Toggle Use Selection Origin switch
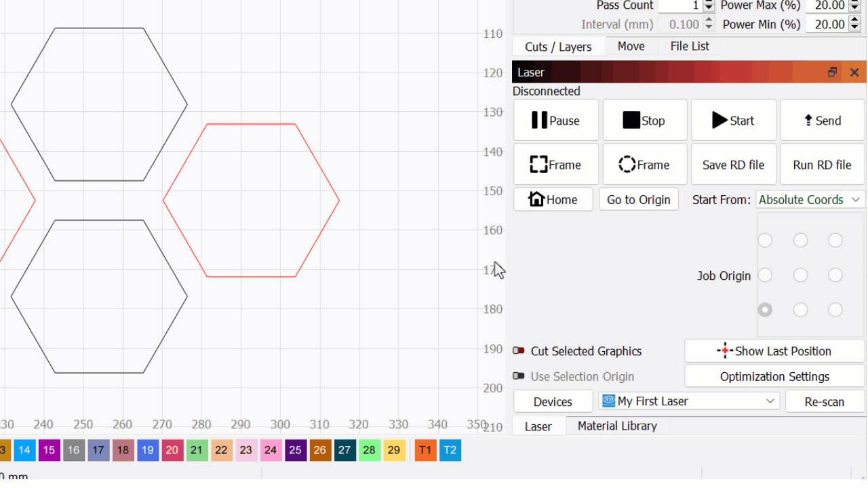 tap(519, 376)
